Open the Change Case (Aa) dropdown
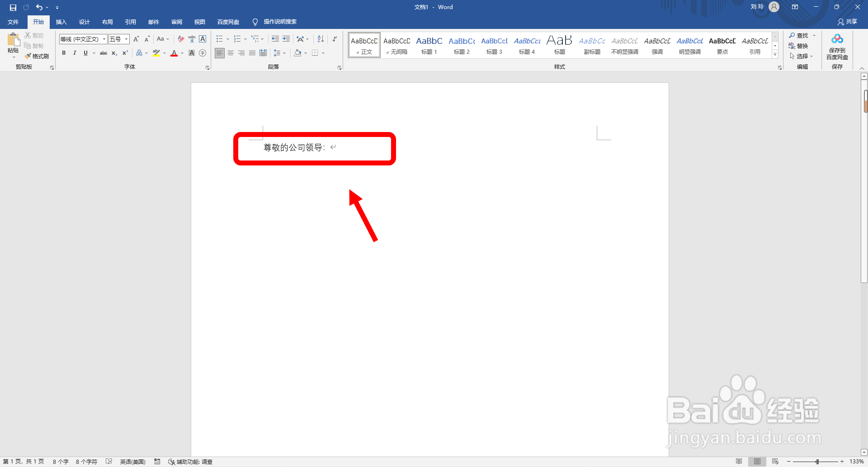This screenshot has height=467, width=868. tap(163, 39)
